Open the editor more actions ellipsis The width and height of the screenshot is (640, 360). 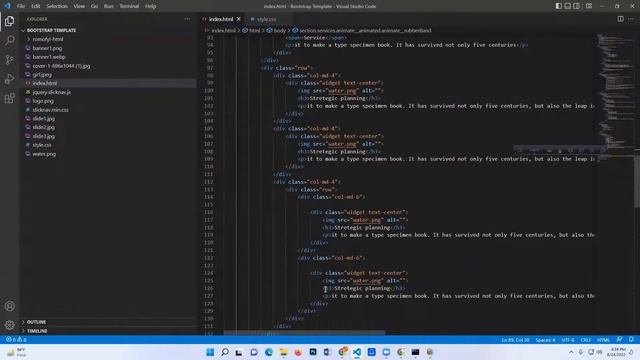click(631, 19)
